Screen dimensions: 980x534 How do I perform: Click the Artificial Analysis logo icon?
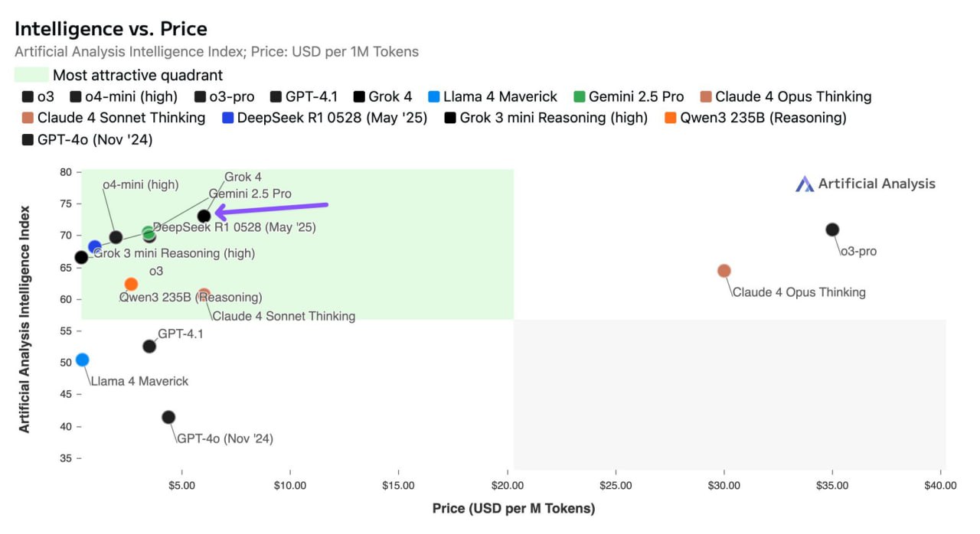[804, 184]
